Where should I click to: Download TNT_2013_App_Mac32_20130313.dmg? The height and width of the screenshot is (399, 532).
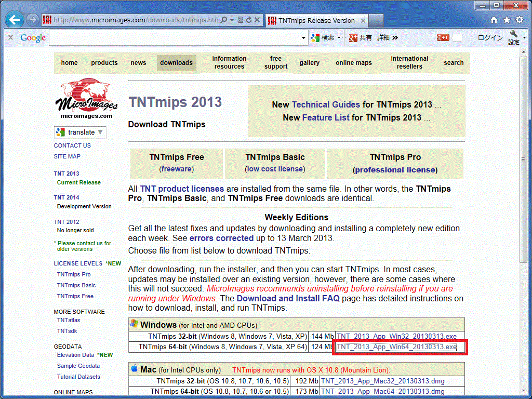click(383, 381)
